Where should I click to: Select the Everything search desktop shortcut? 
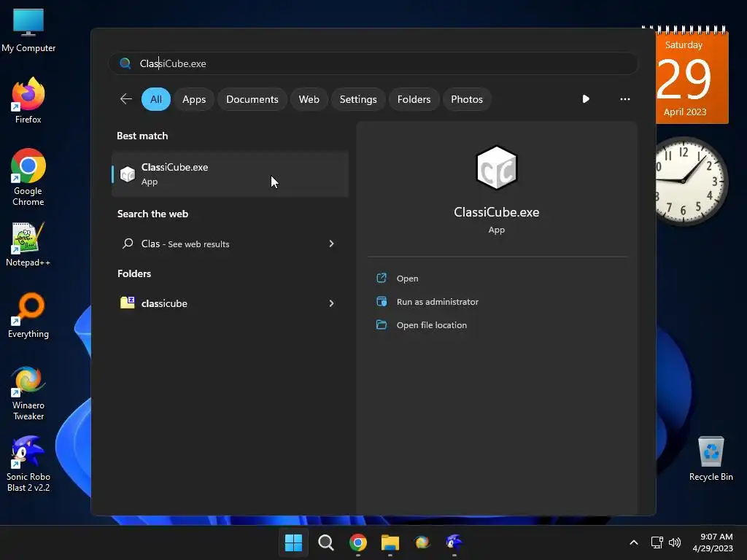pyautogui.click(x=28, y=315)
